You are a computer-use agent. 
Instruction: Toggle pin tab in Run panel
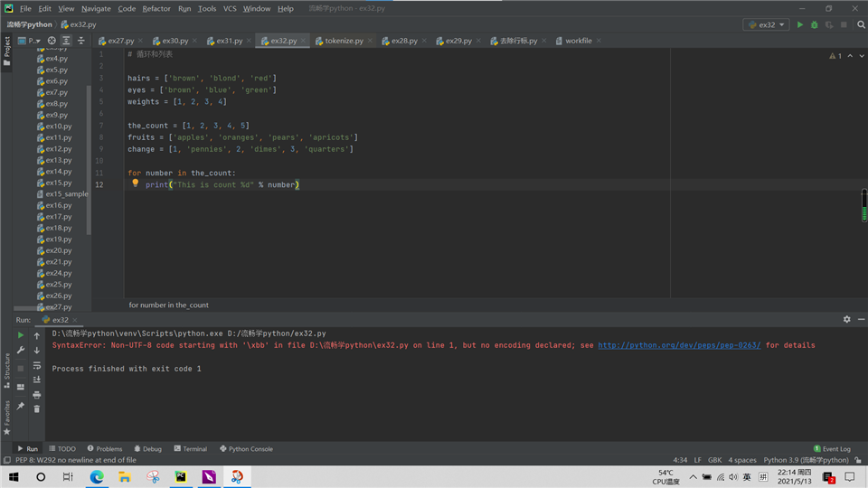21,406
